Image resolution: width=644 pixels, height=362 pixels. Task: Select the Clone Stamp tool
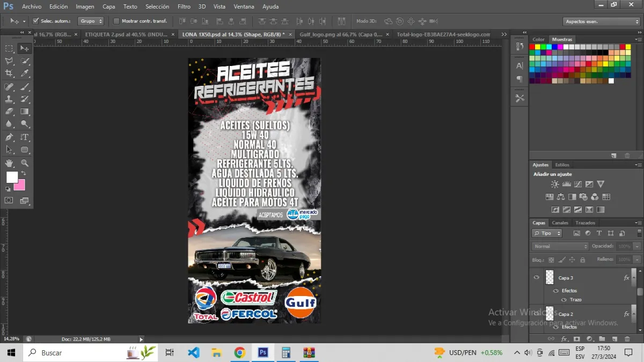pyautogui.click(x=9, y=99)
